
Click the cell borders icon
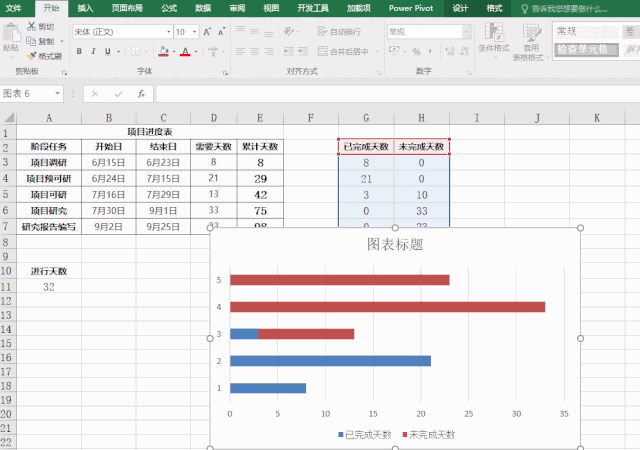point(135,51)
